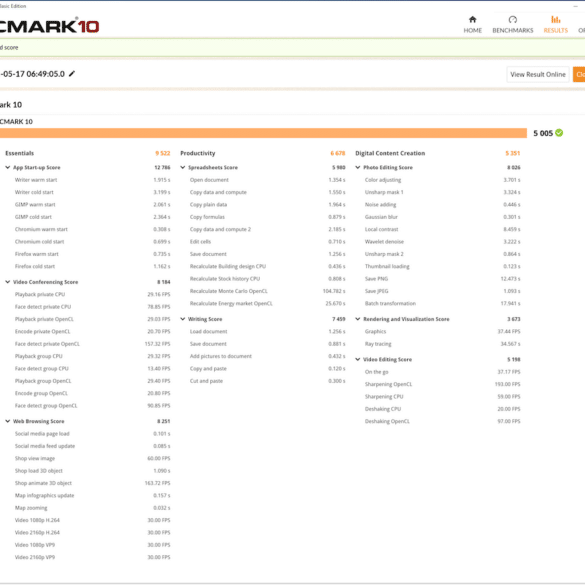Click the Writer cold start row
This screenshot has width=585, height=585.
point(93,192)
